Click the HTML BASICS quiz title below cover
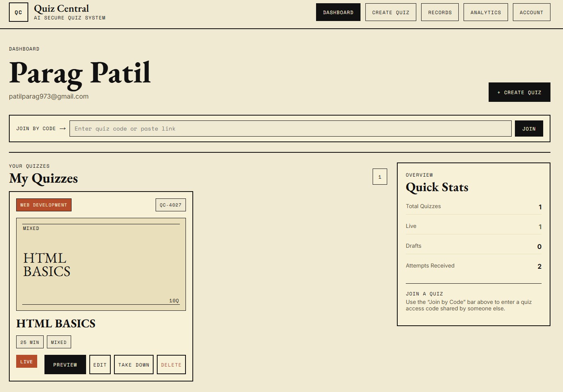This screenshot has height=392, width=563. [x=56, y=324]
